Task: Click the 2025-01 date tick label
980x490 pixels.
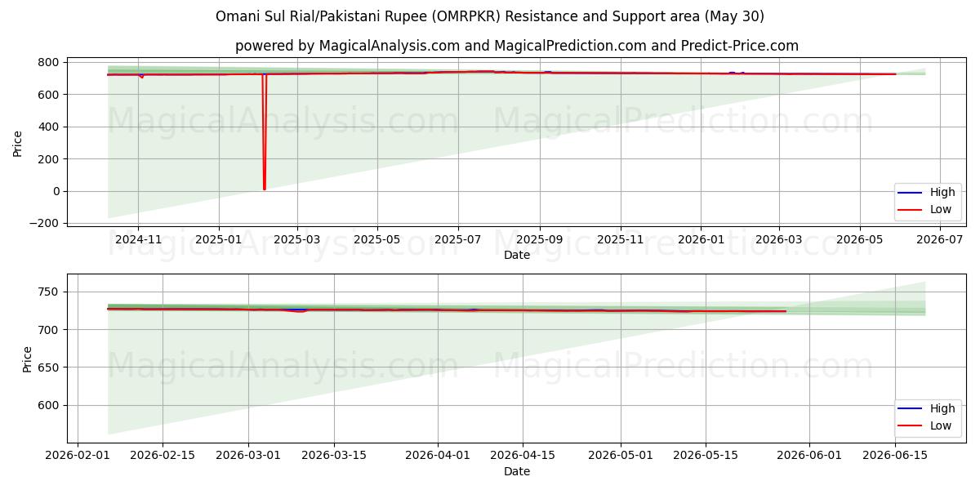Action: coord(219,239)
